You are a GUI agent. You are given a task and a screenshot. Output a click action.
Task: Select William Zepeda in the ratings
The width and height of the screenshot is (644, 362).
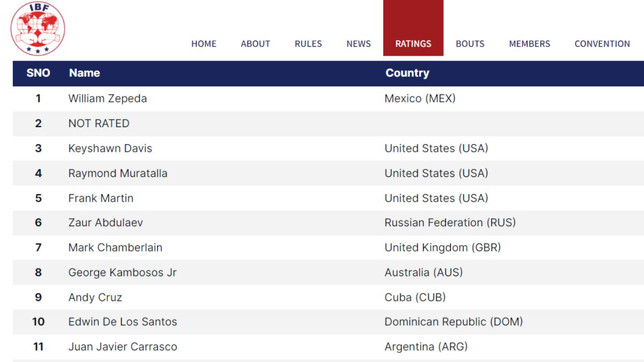[107, 99]
